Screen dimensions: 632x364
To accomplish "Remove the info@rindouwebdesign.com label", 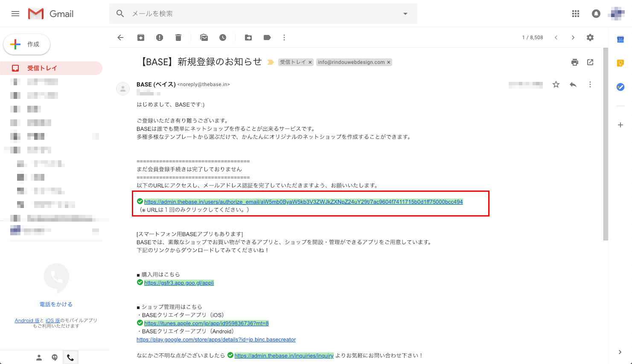I will point(389,62).
